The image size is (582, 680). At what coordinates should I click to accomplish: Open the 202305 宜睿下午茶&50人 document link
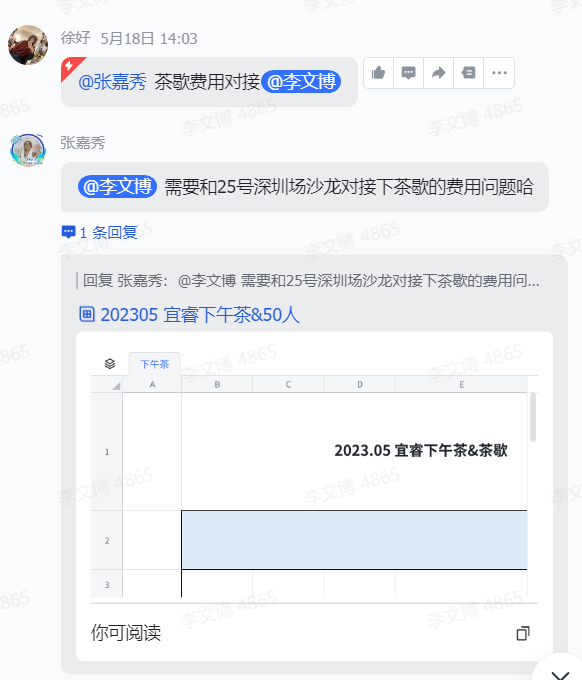click(x=200, y=315)
